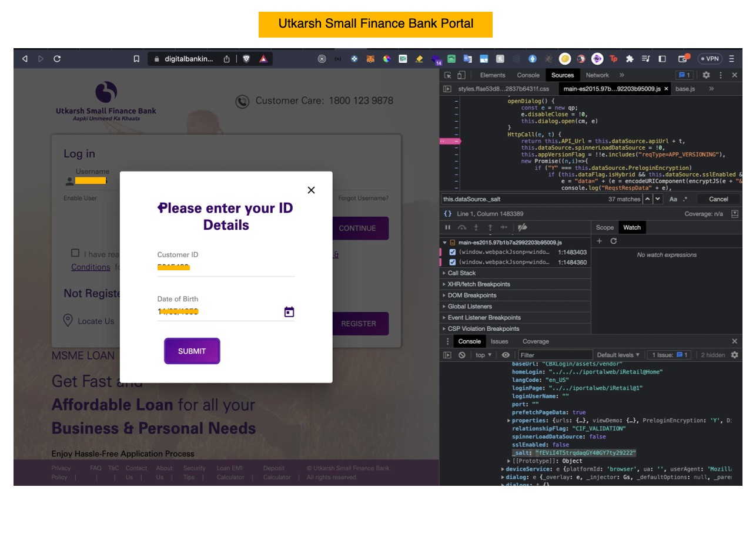Open Brave Shields lion icon
The image size is (756, 534).
click(x=246, y=59)
